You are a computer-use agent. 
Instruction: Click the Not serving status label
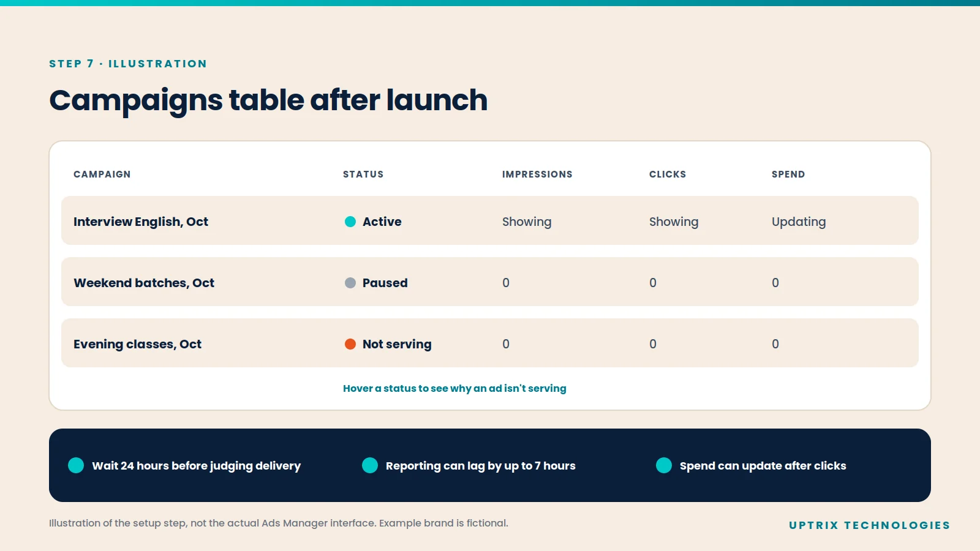pos(397,344)
